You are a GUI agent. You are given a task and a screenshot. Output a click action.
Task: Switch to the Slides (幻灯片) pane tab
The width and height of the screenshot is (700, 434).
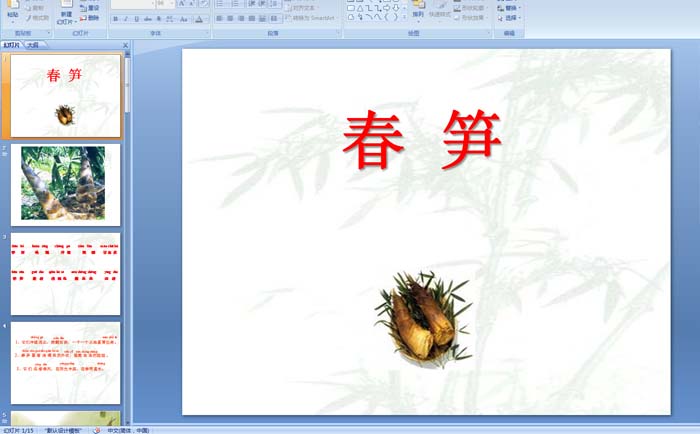point(12,45)
